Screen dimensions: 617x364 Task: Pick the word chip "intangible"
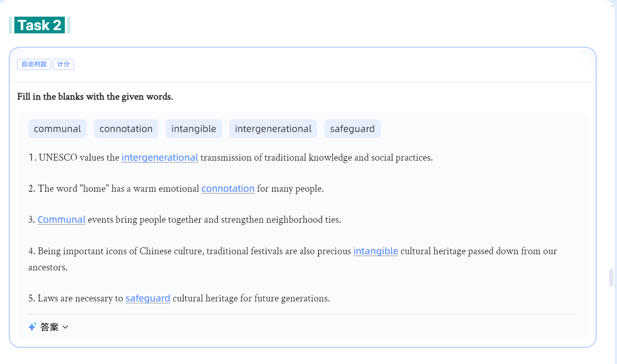point(194,129)
